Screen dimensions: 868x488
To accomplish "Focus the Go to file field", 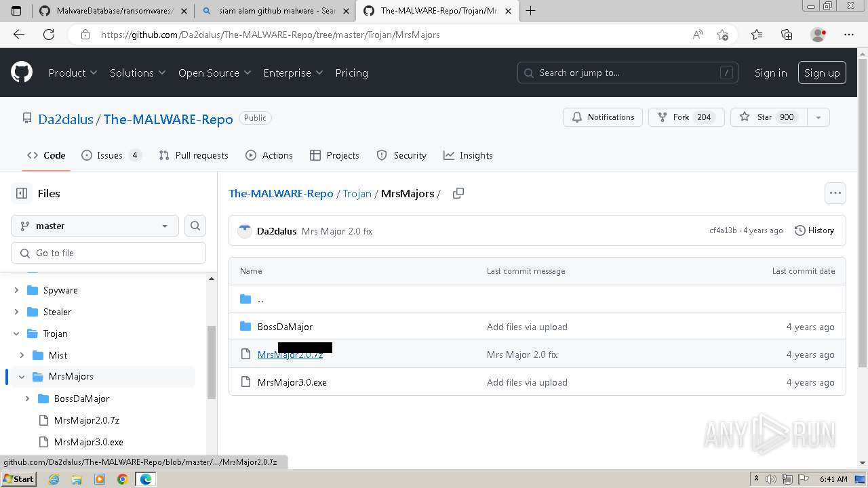I will [x=108, y=253].
